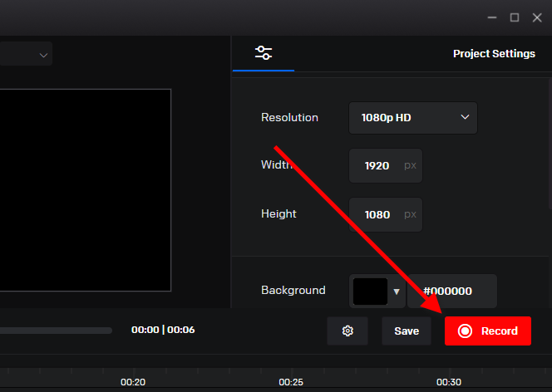Viewport: 552px width, 392px height.
Task: Click the hex color field #000000
Action: coord(452,292)
